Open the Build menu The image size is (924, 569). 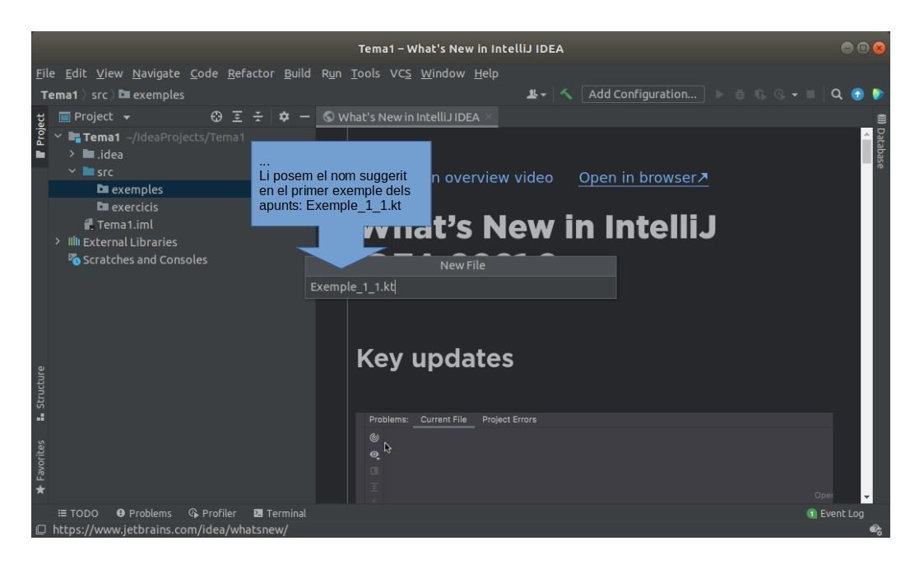coord(297,74)
